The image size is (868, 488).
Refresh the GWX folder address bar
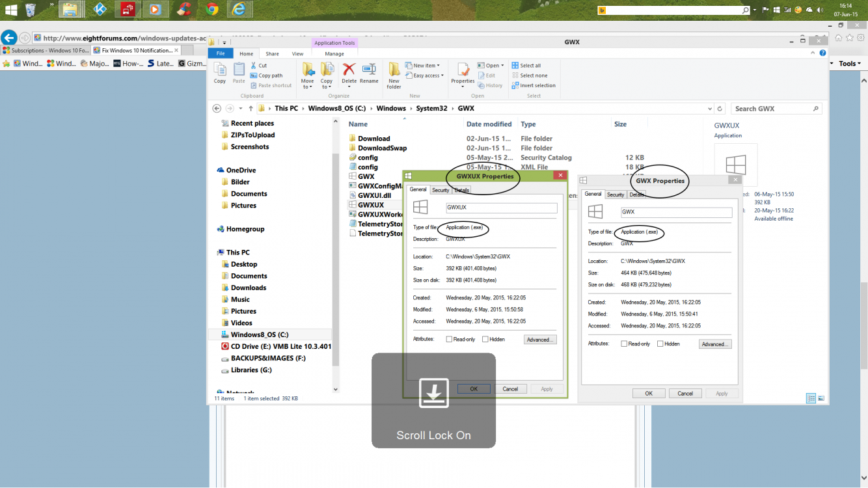(720, 109)
